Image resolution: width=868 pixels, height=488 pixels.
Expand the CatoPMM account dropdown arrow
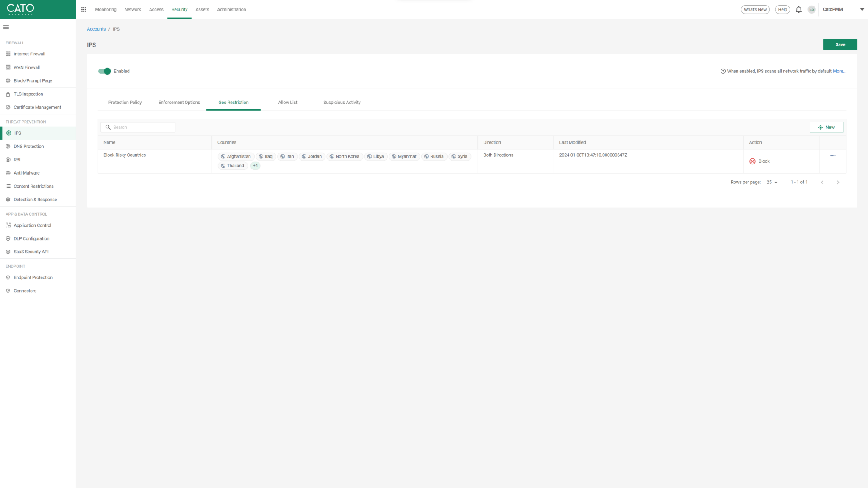pos(862,9)
